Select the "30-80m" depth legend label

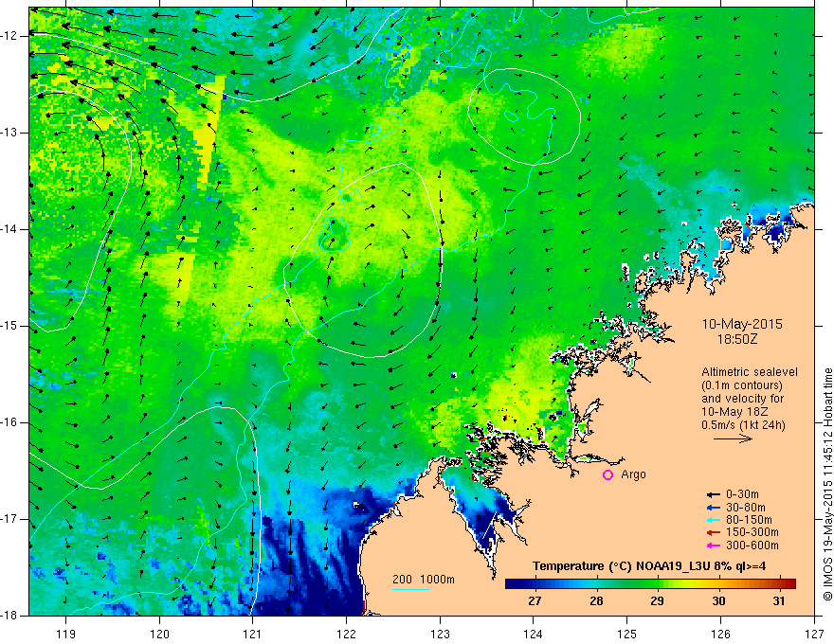pos(746,508)
